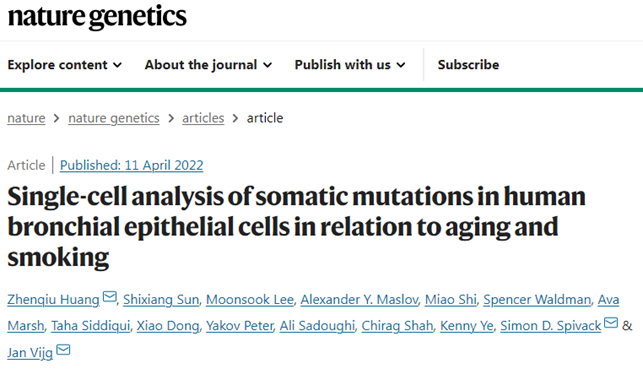Click the email envelope icon beside Zhenqiu Huang
This screenshot has width=643, height=369.
(x=109, y=296)
